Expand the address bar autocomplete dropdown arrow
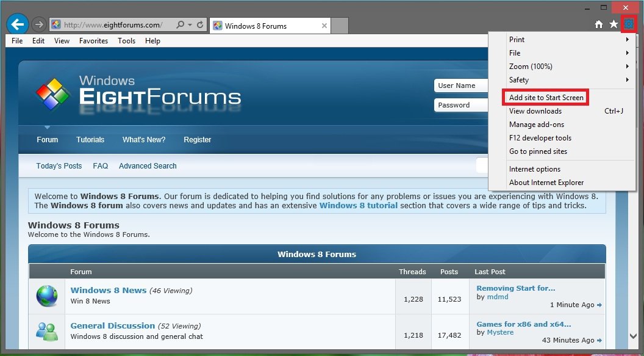 (190, 25)
